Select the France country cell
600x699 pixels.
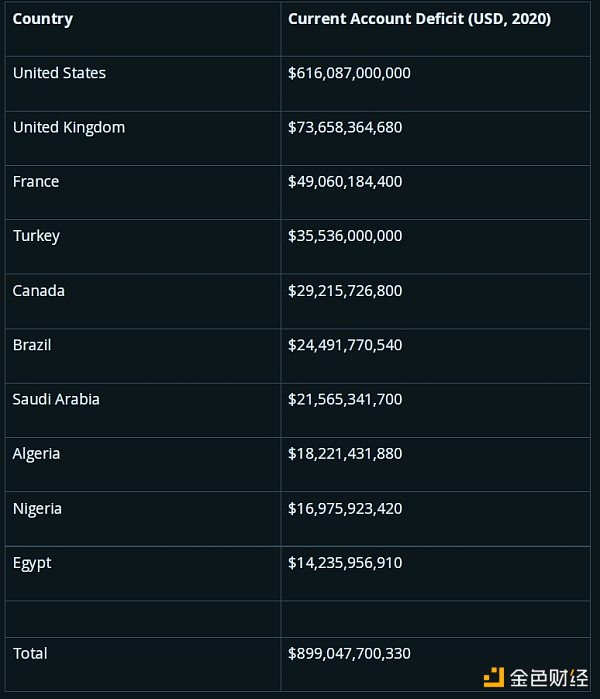(36, 181)
